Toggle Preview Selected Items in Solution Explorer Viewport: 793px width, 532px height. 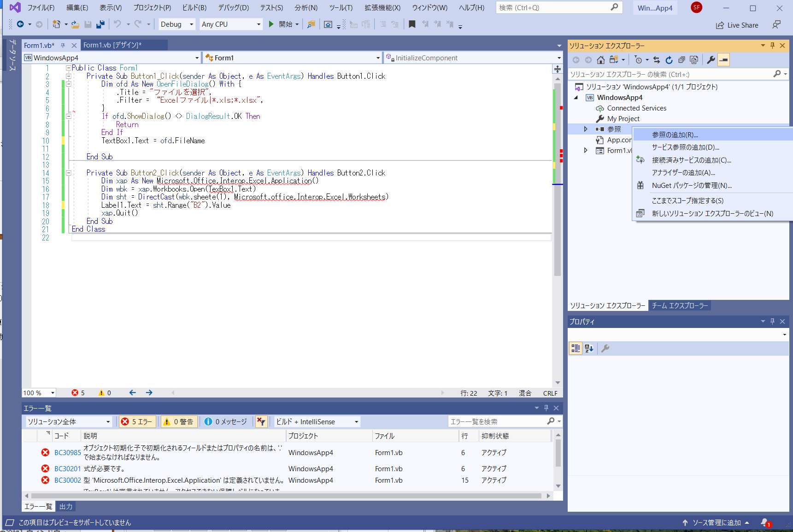[x=724, y=60]
